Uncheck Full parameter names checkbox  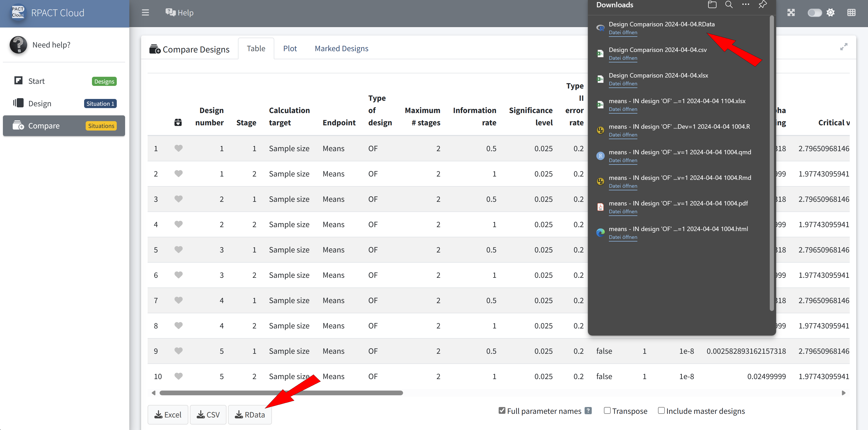502,410
